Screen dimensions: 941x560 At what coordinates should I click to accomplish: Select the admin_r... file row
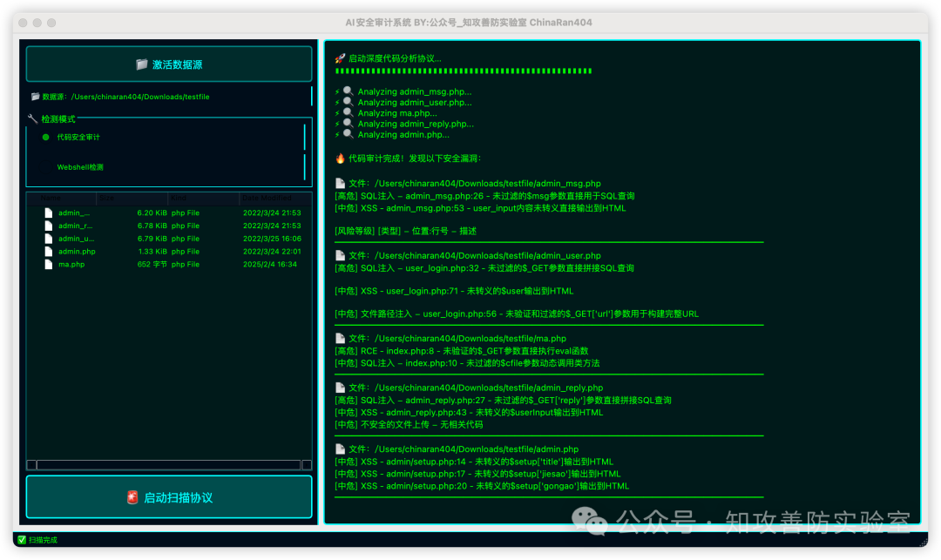169,226
